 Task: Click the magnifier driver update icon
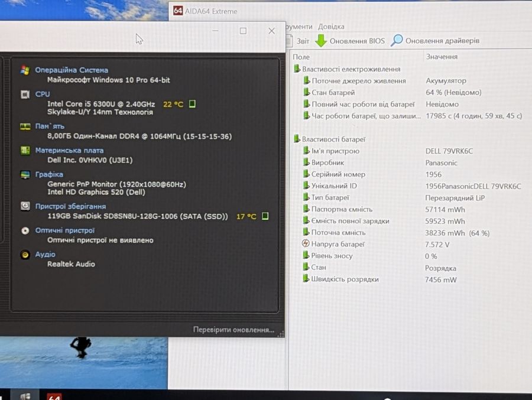(x=396, y=40)
